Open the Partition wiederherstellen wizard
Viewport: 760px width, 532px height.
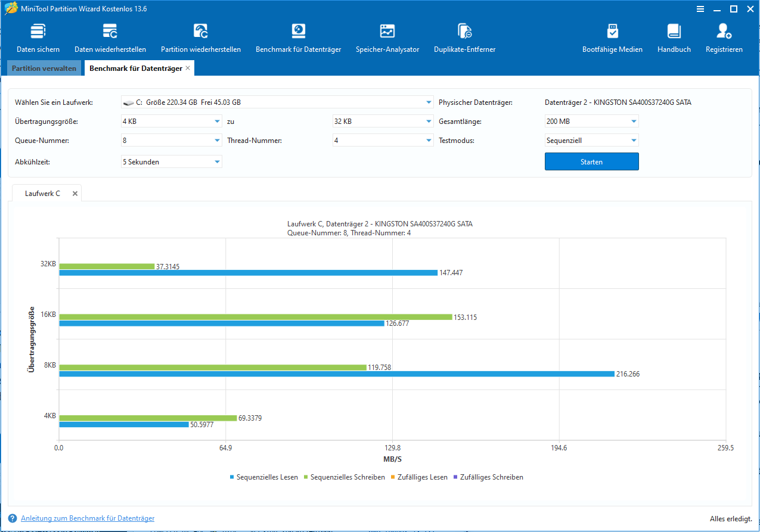pyautogui.click(x=201, y=39)
